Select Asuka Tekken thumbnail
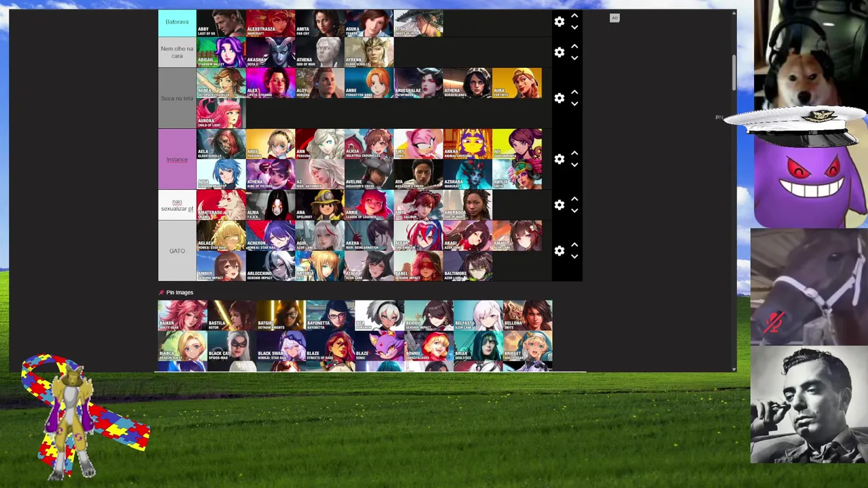Viewport: 868px width, 488px height. click(x=369, y=22)
